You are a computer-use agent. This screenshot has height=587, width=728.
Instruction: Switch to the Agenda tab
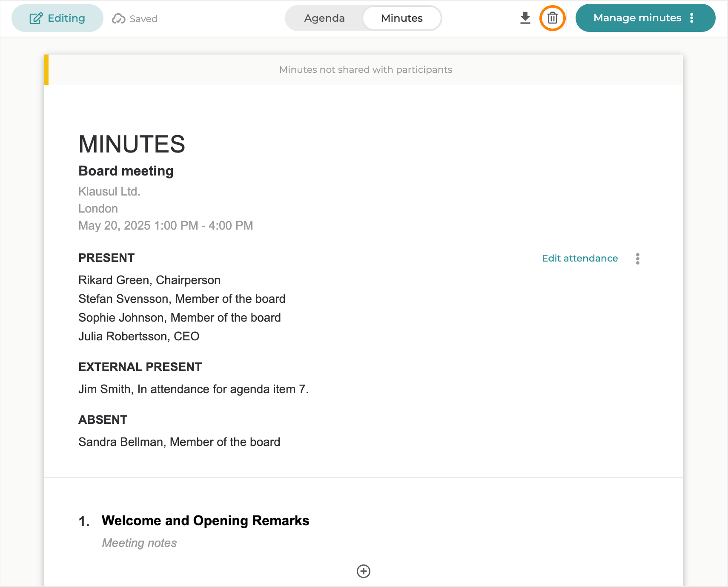click(324, 18)
